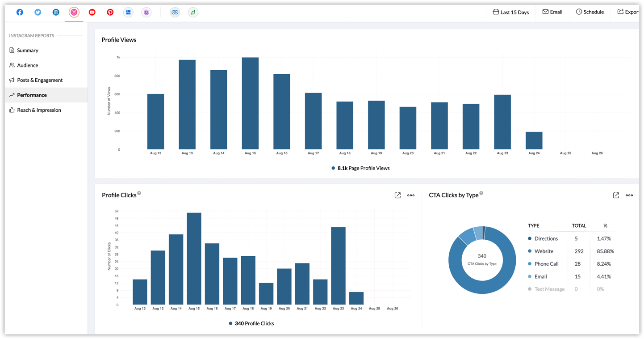Switch to the Twitter reports icon
This screenshot has height=339, width=644.
coord(38,12)
